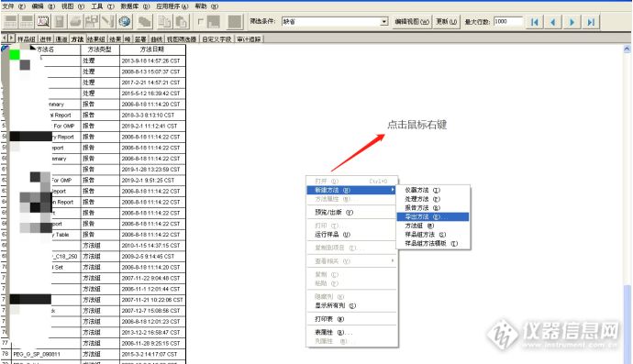Click the preview icon with magnifier in toolbar

click(43, 21)
